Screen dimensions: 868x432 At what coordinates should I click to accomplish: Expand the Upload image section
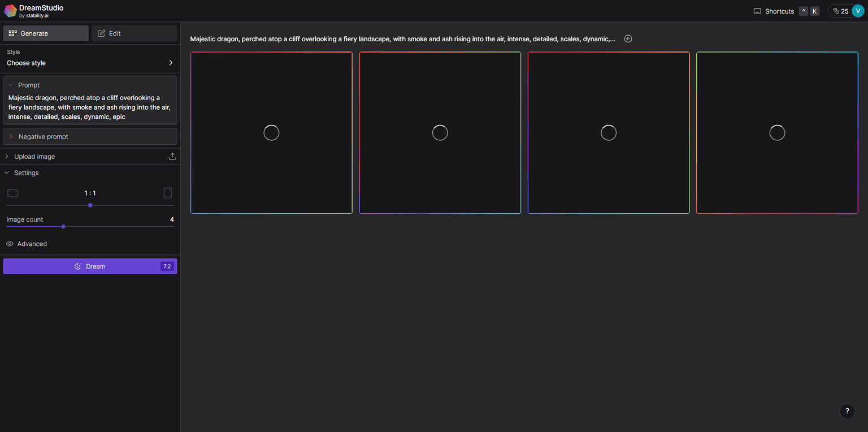[7, 156]
